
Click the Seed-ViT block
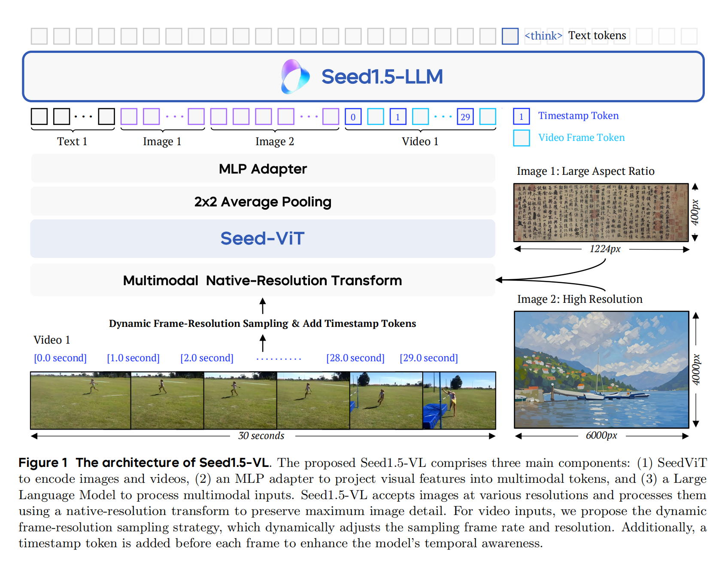pos(263,238)
